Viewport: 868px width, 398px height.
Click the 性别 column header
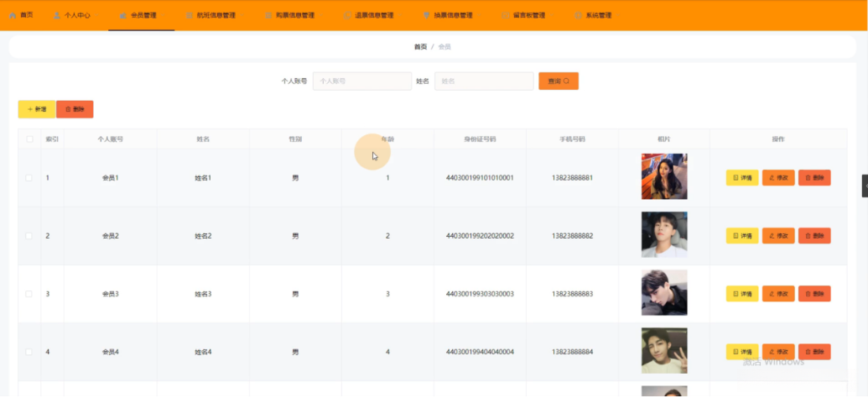(x=295, y=139)
